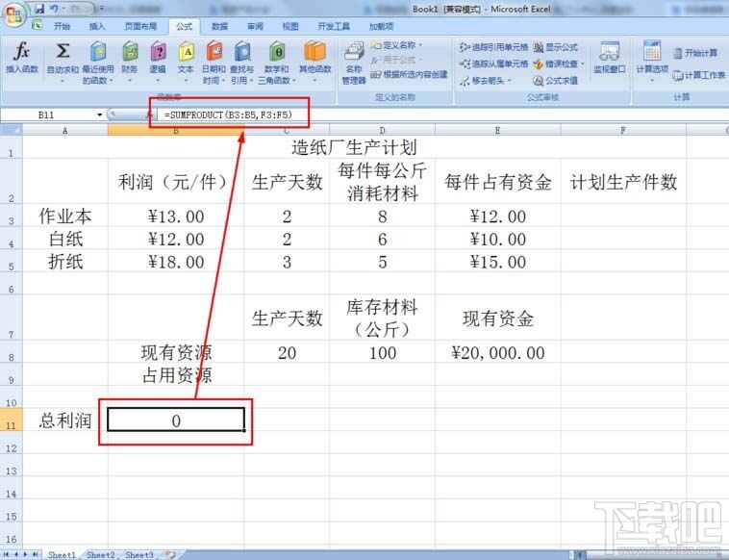Switch to the 审阅 (Review) tab

click(255, 26)
